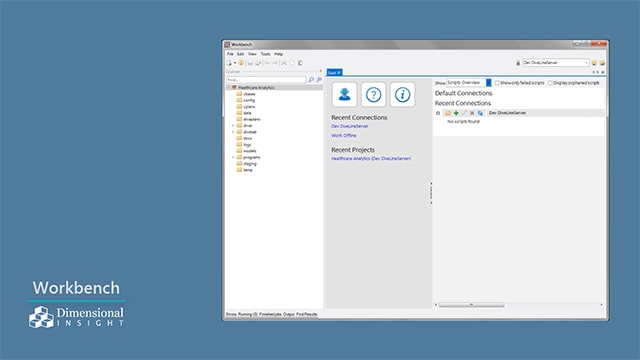This screenshot has height=360, width=640.
Task: Click the last yellow connection icon on toolbar
Action: click(x=602, y=63)
